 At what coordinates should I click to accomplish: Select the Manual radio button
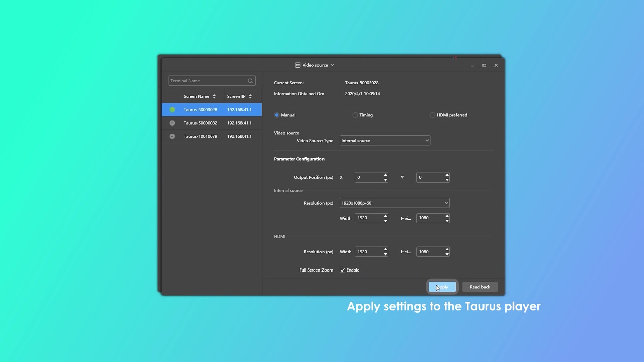[277, 115]
